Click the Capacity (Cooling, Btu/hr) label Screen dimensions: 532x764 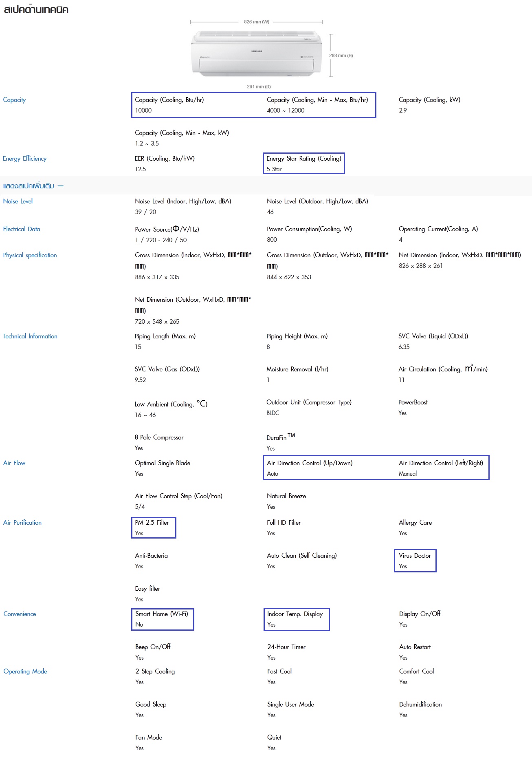coord(169,100)
